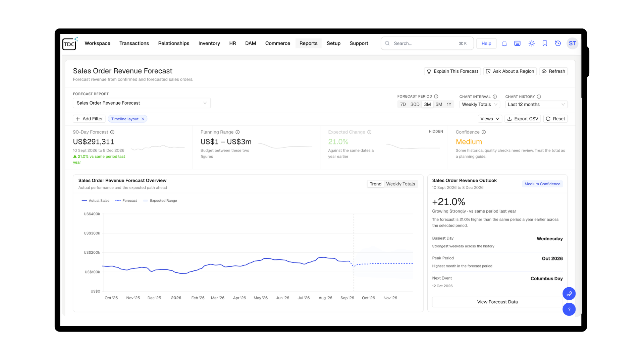Open the Chart Interval Weekly Totals dropdown

tap(479, 105)
